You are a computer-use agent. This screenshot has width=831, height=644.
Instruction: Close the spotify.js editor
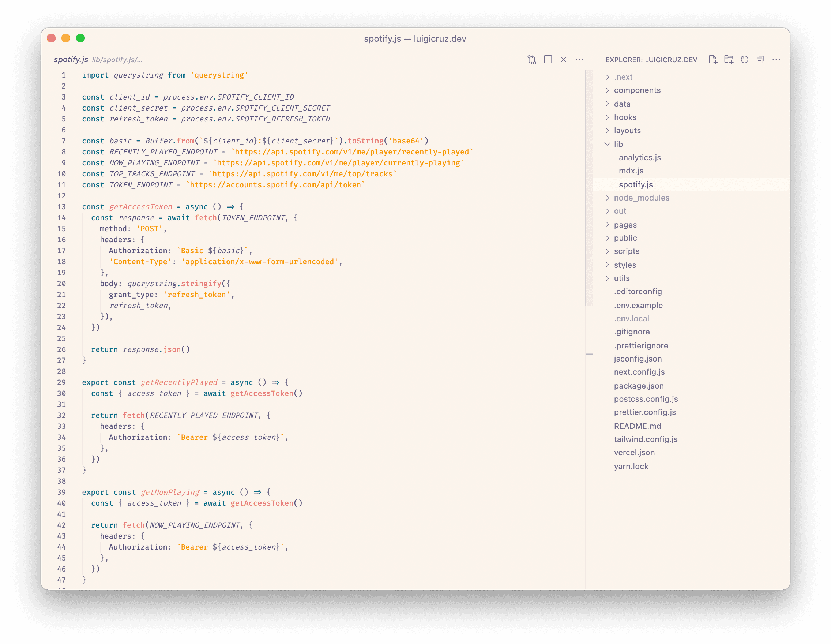pos(564,60)
